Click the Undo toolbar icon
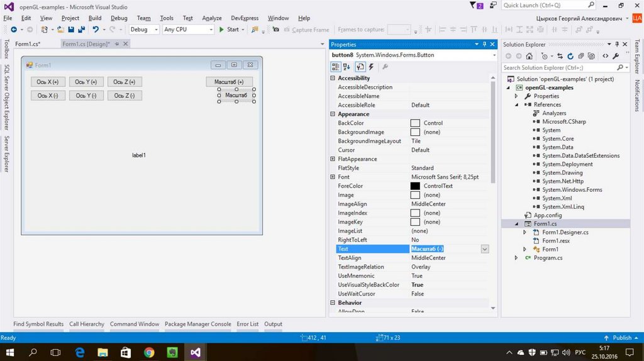This screenshot has height=361, width=644. 96,30
